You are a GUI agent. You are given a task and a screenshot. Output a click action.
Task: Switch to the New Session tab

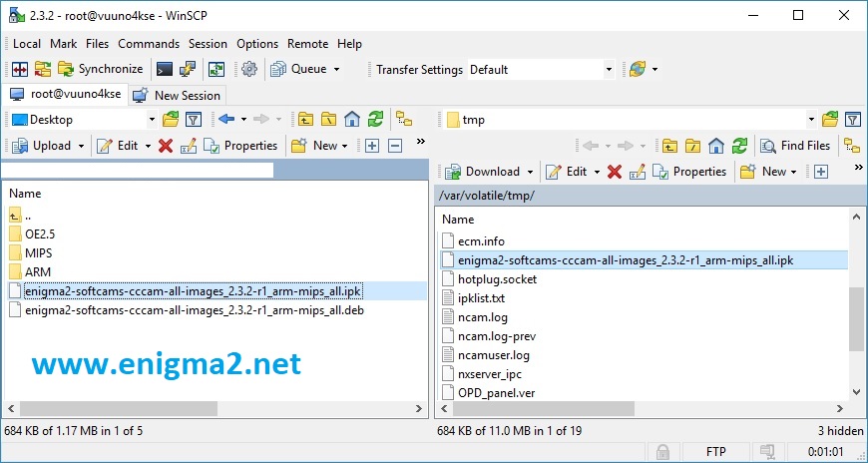point(177,95)
